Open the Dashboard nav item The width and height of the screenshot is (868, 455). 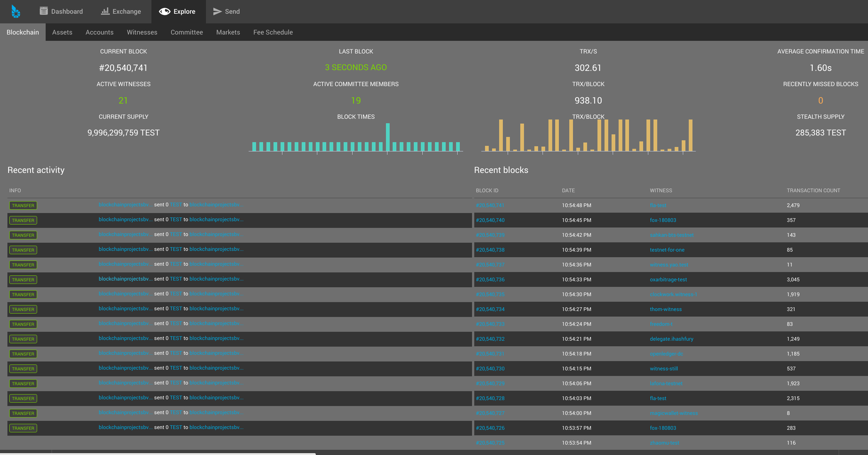(61, 12)
